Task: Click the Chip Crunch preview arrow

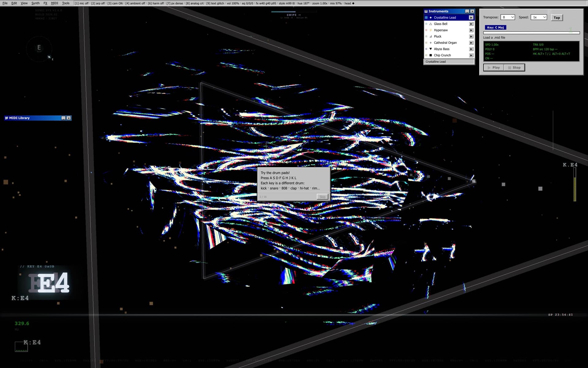Action: click(471, 55)
